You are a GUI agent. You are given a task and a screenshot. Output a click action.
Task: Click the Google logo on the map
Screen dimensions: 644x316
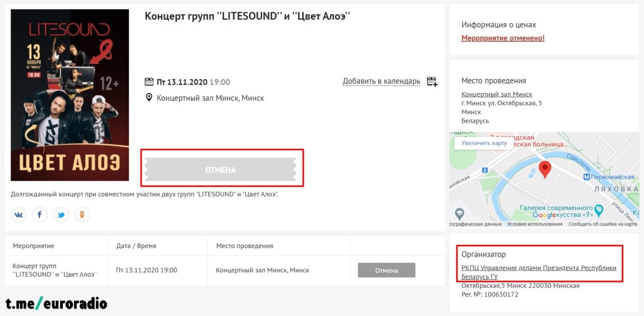(543, 215)
